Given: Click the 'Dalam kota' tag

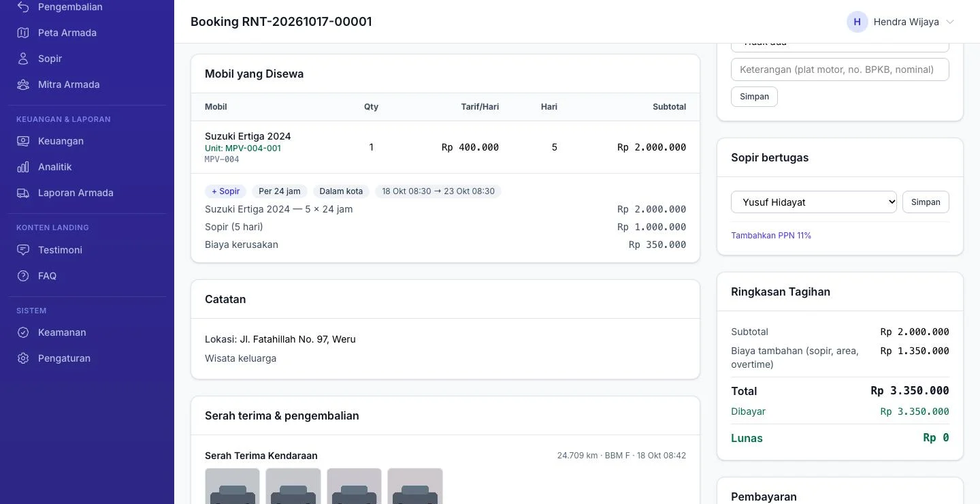Looking at the screenshot, I should (341, 191).
